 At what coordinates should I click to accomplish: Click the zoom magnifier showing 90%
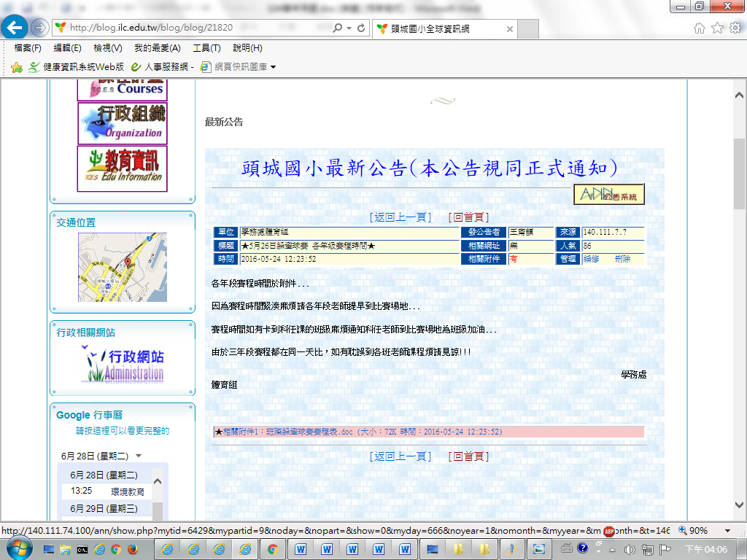pos(683,531)
